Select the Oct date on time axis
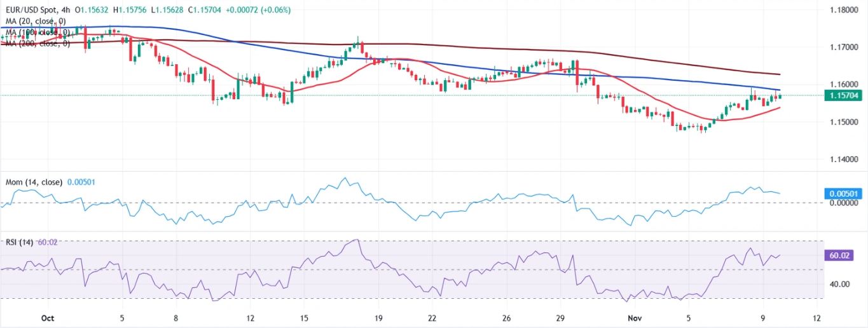The image size is (868, 328). pyautogui.click(x=46, y=318)
